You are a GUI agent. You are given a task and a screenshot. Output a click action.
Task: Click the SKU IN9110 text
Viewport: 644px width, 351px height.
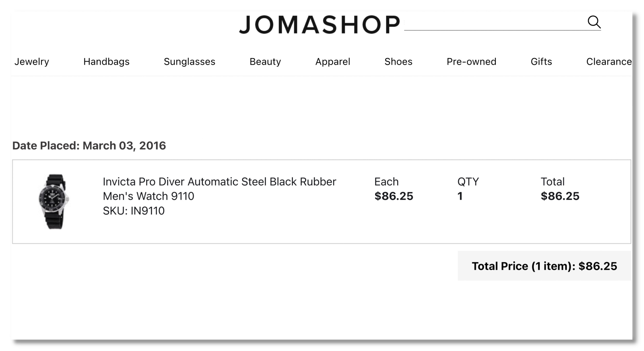pyautogui.click(x=134, y=211)
